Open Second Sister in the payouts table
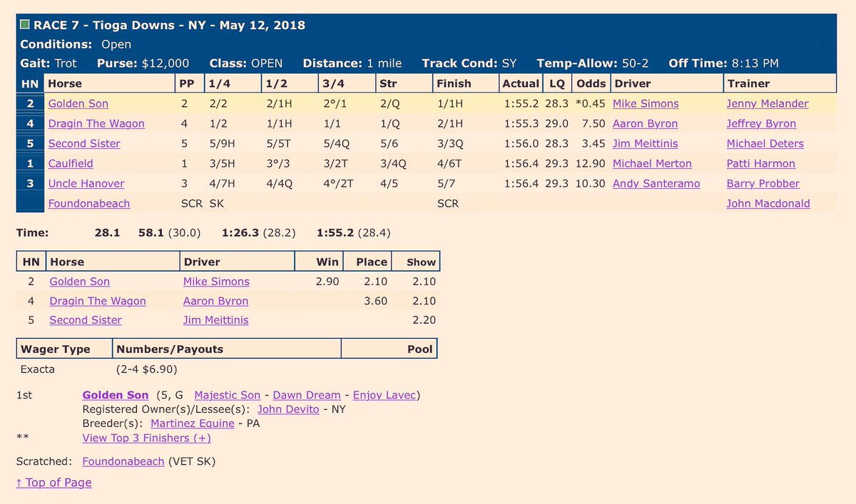Screen dimensions: 856x504 [x=86, y=320]
